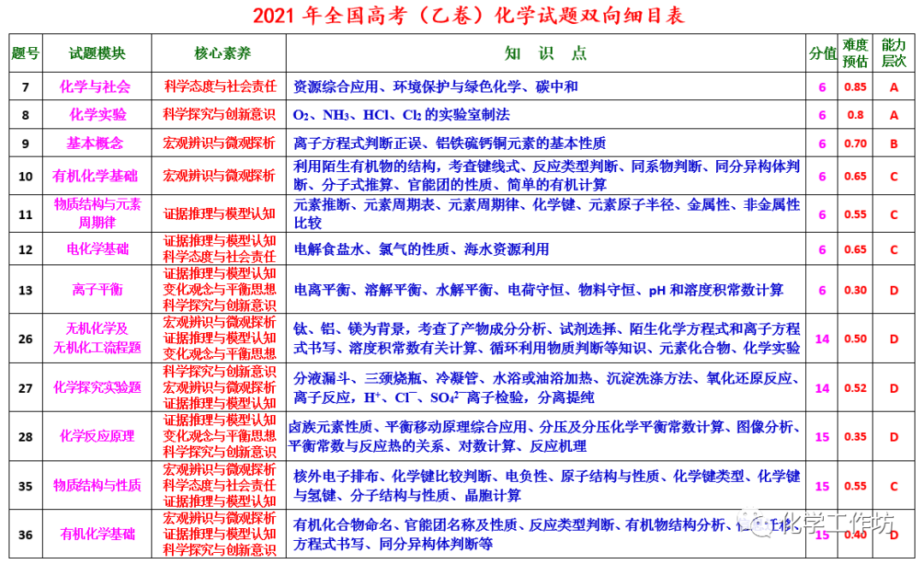Select the 离子平衡 module cell
The image size is (924, 564).
tap(98, 289)
